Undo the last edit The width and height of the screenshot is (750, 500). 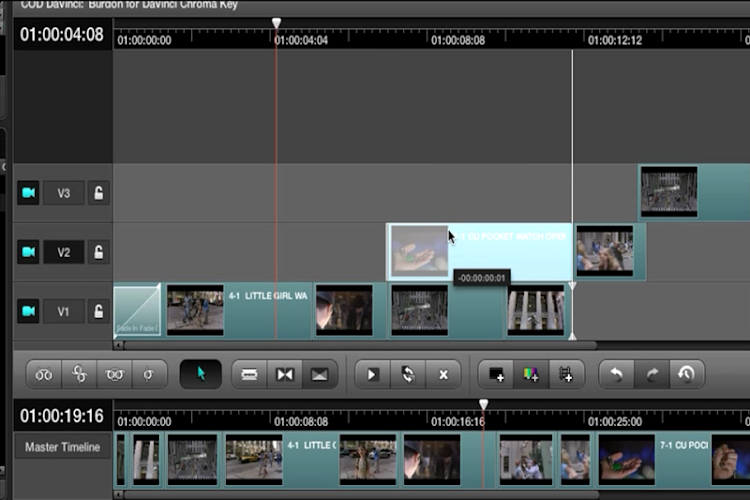[617, 374]
